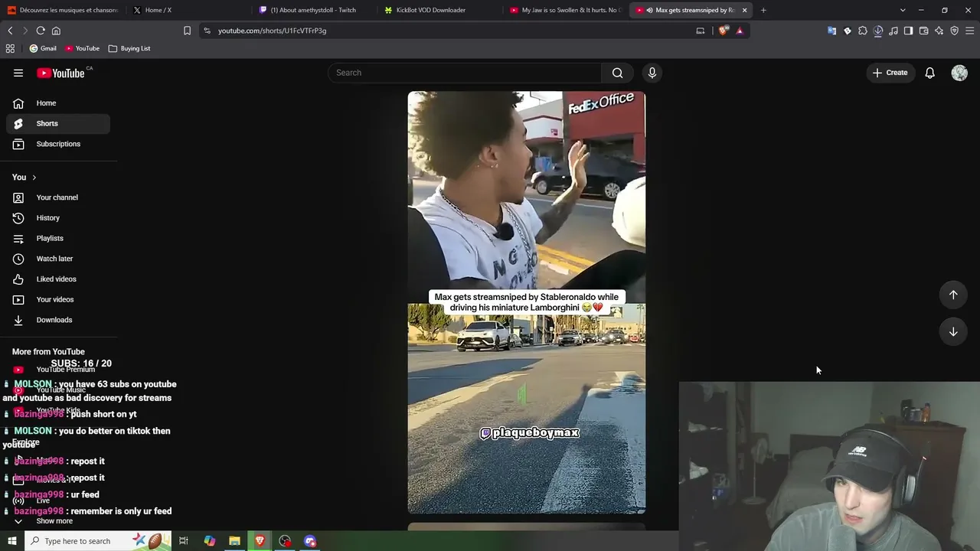
Task: Open apps grid in bookmarks bar
Action: tap(10, 48)
